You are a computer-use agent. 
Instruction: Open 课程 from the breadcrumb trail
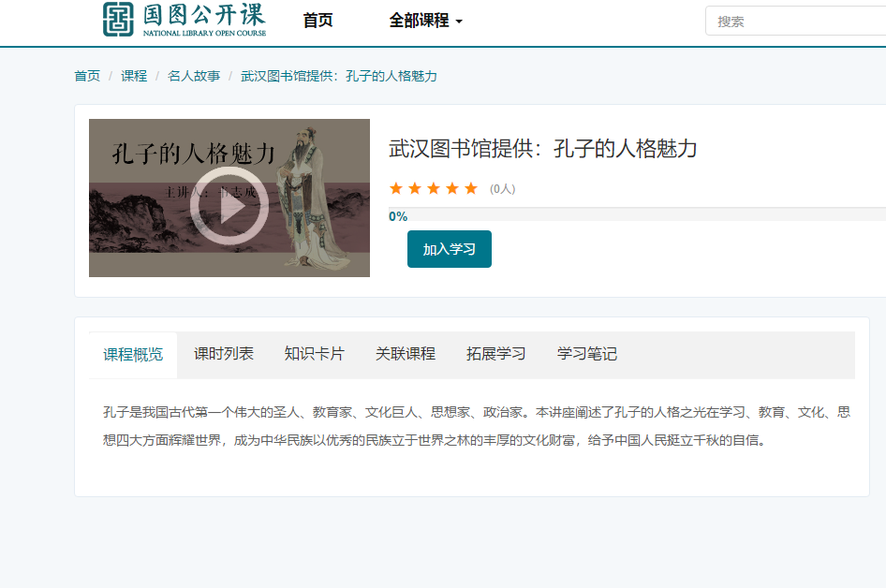click(x=135, y=76)
